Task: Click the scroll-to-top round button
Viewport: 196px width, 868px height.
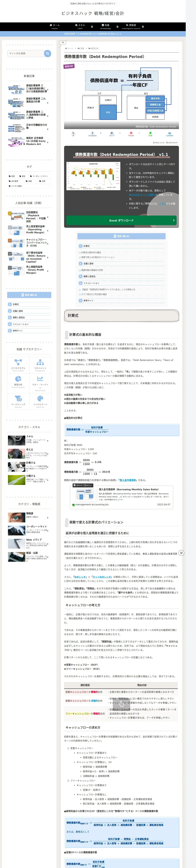Action: (x=181, y=553)
